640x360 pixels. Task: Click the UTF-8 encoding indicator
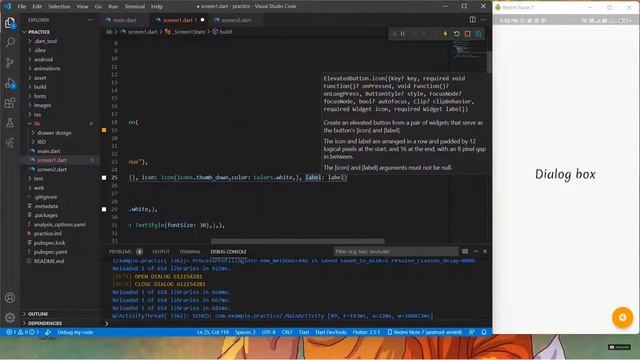pos(269,332)
